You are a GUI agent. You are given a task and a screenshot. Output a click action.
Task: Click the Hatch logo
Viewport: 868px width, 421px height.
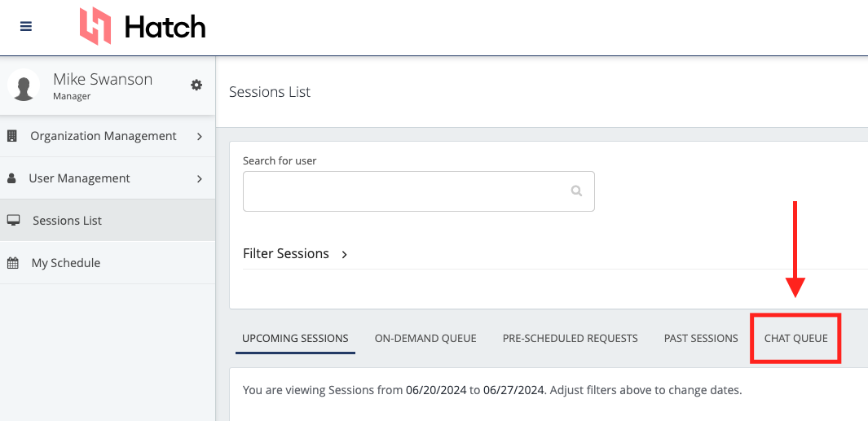click(143, 26)
